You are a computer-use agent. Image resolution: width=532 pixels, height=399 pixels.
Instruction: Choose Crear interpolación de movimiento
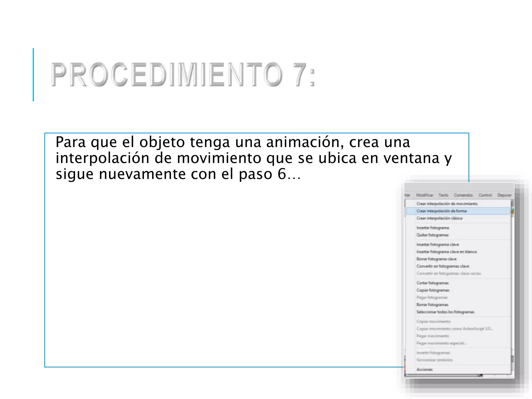458,204
